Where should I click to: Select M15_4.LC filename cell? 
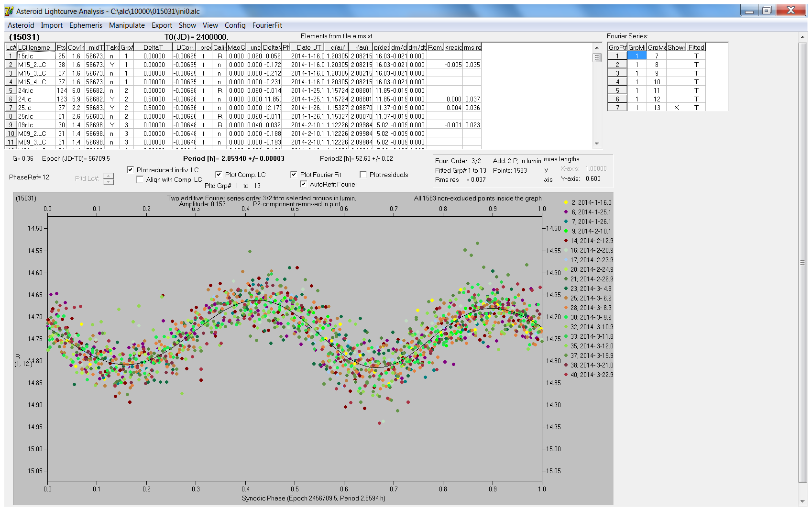[36, 82]
